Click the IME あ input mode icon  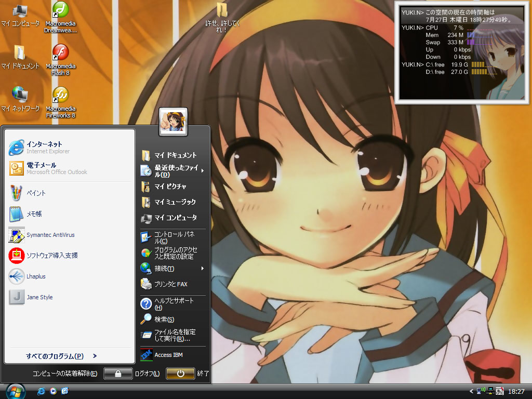[x=499, y=391]
